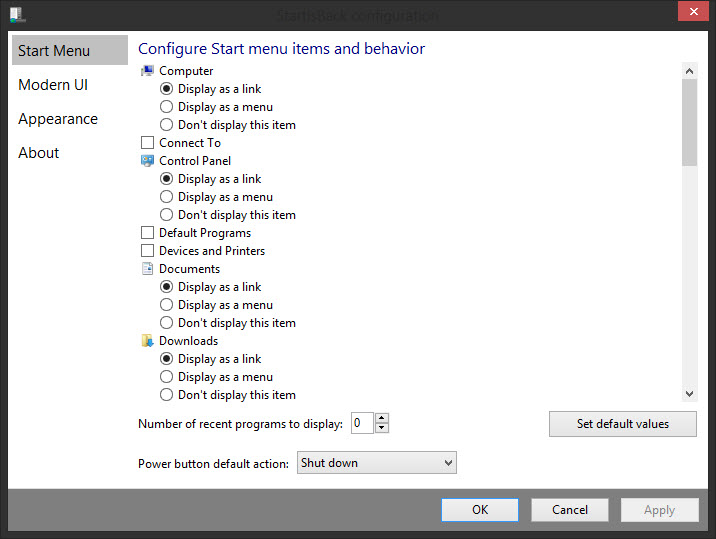Click the 'Downloads' item label
This screenshot has width=716, height=539.
click(189, 341)
